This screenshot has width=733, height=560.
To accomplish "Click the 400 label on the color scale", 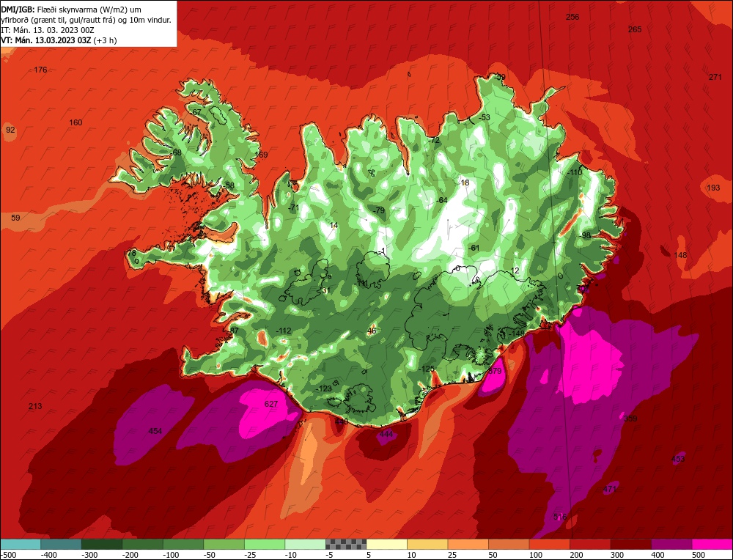I will click(x=658, y=555).
